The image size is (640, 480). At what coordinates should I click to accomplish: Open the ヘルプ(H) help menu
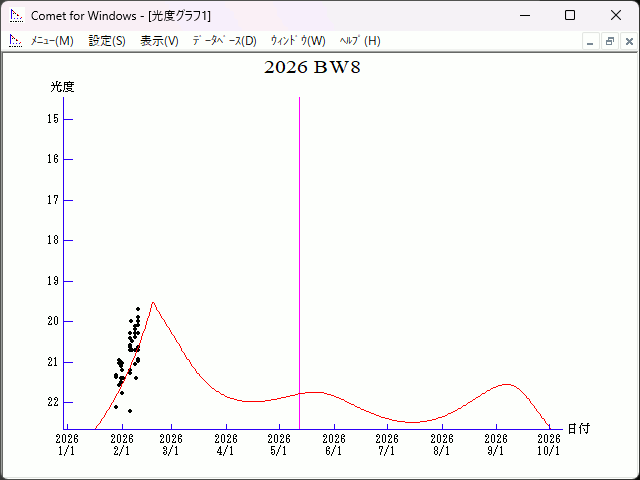(x=360, y=41)
